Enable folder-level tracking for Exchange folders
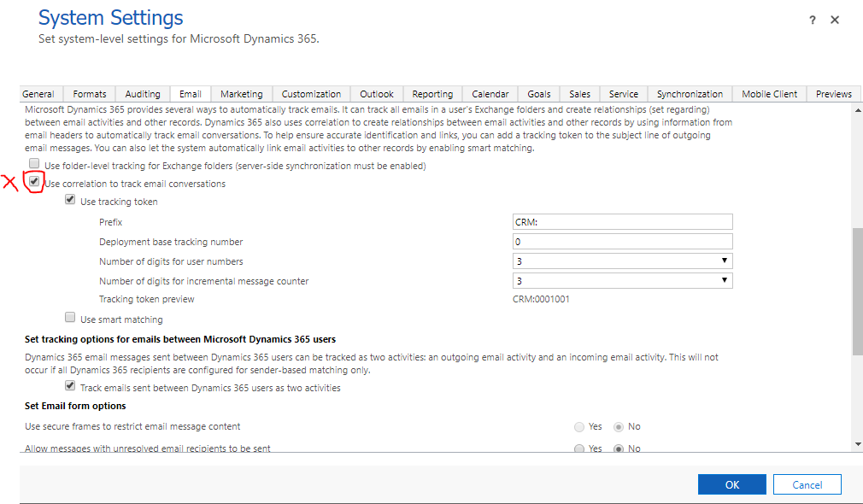This screenshot has height=504, width=863. coord(34,163)
